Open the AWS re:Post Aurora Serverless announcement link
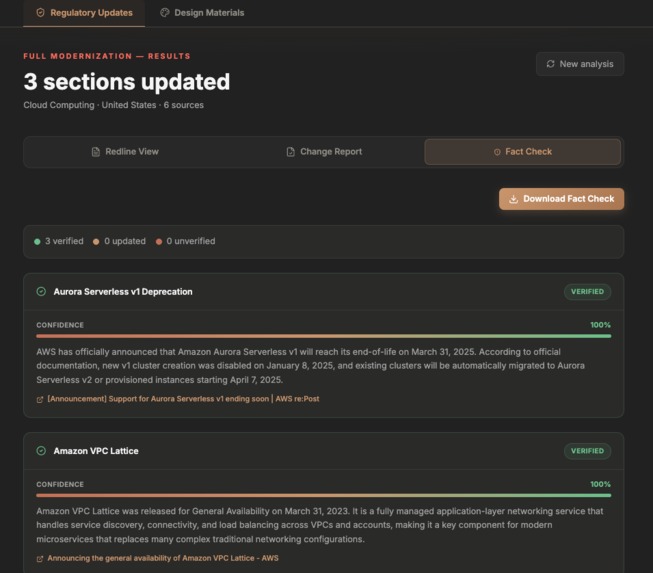Viewport: 653px width, 573px height. [x=183, y=399]
